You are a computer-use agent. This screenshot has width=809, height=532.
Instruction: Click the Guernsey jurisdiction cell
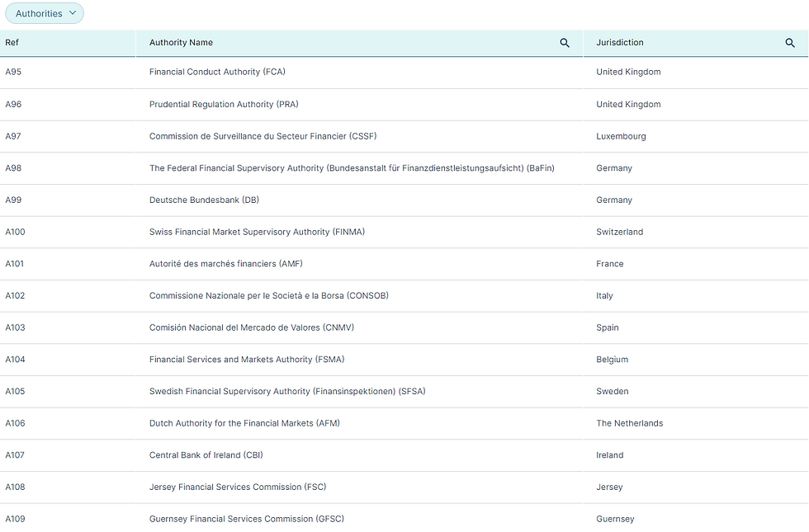pyautogui.click(x=615, y=520)
